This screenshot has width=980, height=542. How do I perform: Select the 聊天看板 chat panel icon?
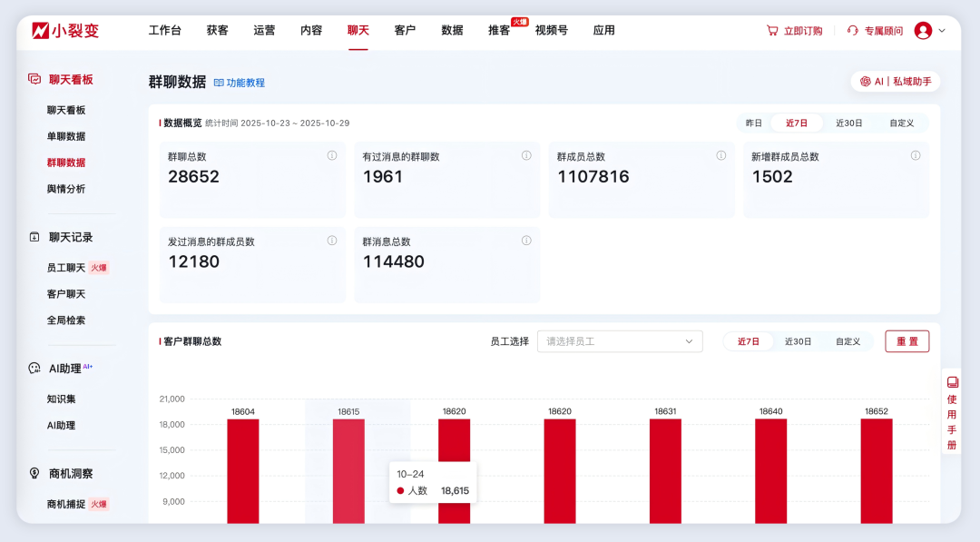click(35, 79)
